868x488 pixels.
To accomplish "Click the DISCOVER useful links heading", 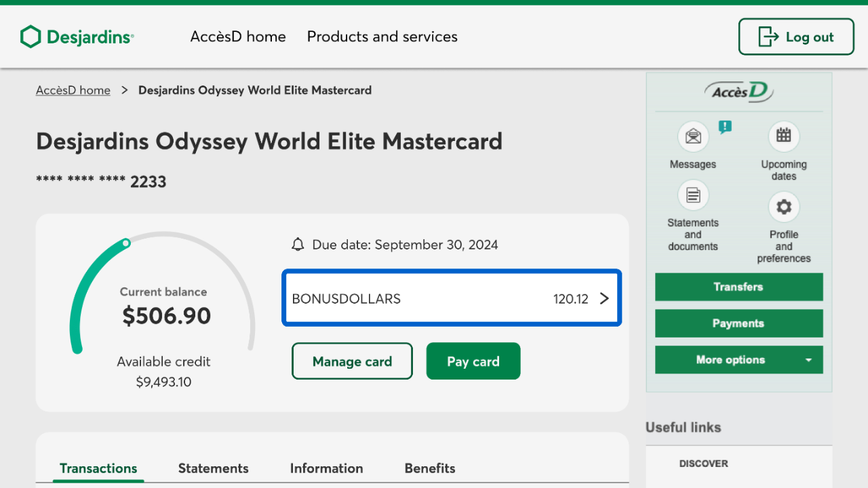I will pyautogui.click(x=704, y=464).
